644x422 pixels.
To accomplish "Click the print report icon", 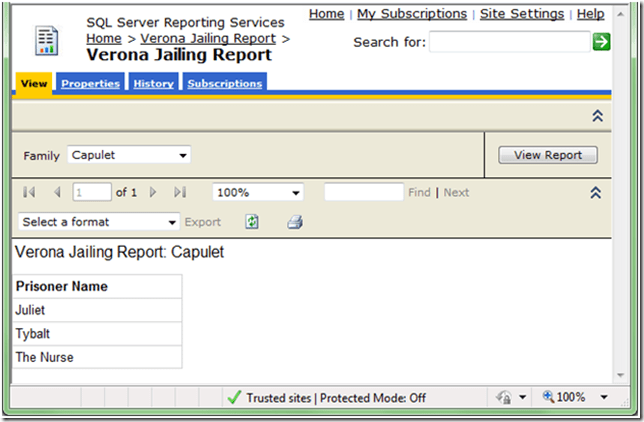I will 295,222.
